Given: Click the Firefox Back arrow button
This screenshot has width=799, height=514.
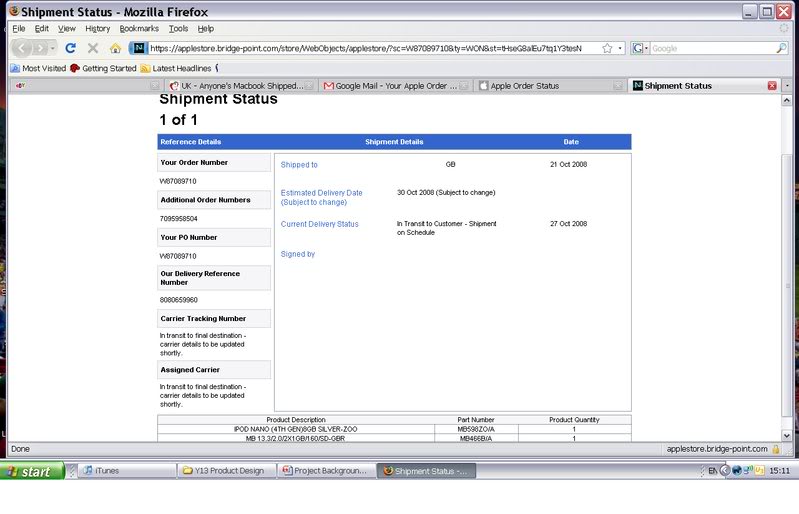Looking at the screenshot, I should point(22,48).
